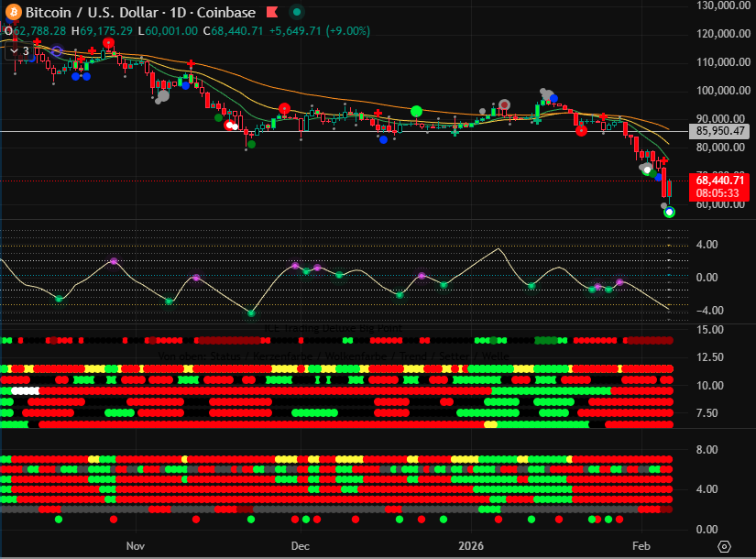Image resolution: width=756 pixels, height=559 pixels.
Task: Click the 2026 label on time axis
Action: [470, 545]
